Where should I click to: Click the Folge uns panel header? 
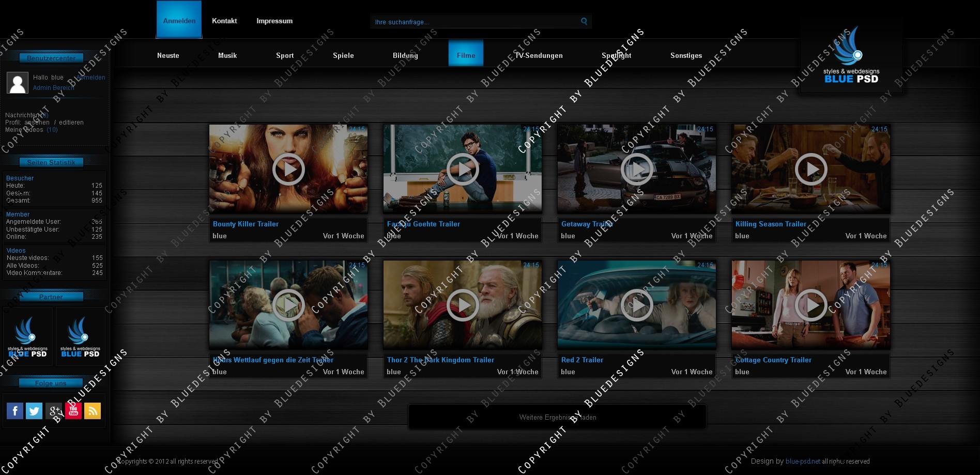pos(51,383)
